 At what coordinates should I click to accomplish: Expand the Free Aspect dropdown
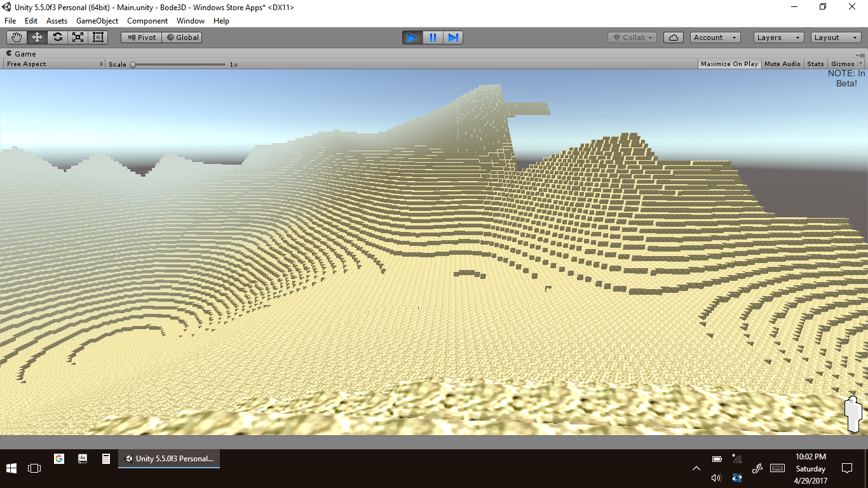[55, 64]
